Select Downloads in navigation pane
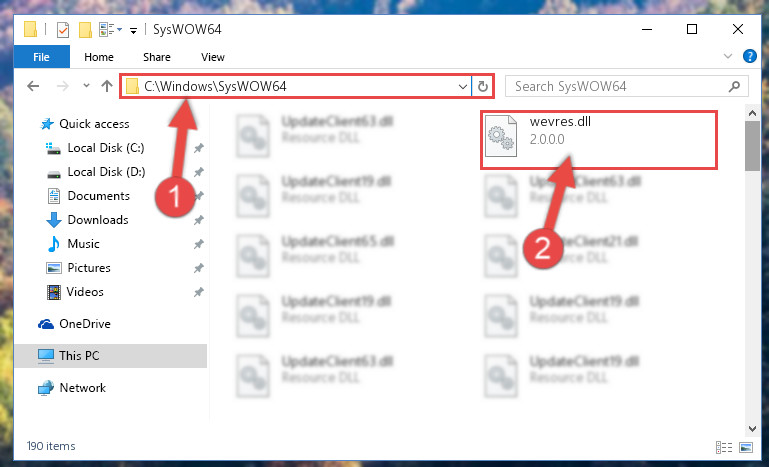769x467 pixels. pyautogui.click(x=98, y=220)
